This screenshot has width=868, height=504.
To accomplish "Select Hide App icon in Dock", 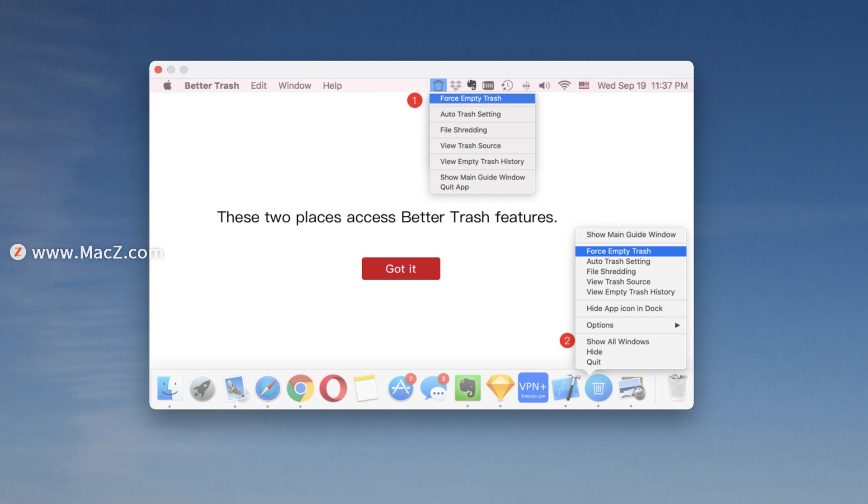I will point(631,309).
